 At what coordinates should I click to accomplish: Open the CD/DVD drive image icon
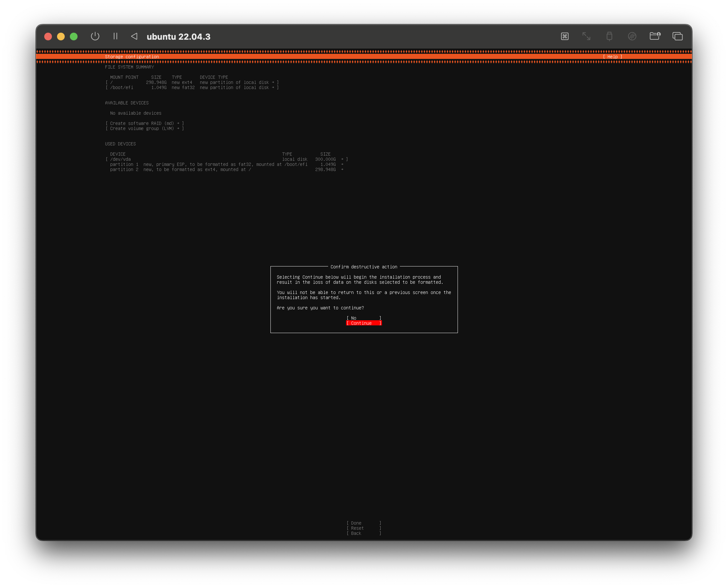coord(632,36)
